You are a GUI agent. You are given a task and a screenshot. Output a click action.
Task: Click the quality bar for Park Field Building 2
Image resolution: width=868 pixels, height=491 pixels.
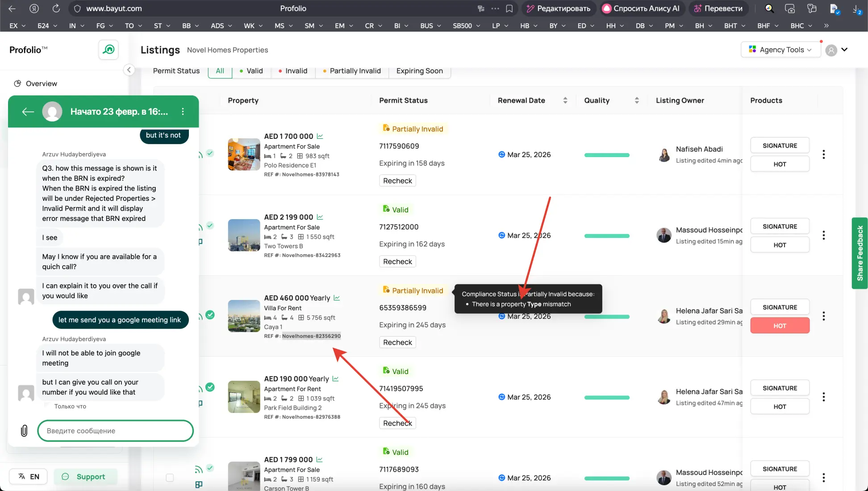[607, 397]
